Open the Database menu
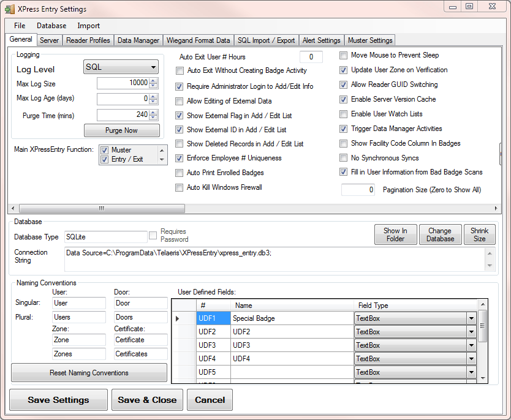Screen dimensions: 511x420 (x=51, y=26)
